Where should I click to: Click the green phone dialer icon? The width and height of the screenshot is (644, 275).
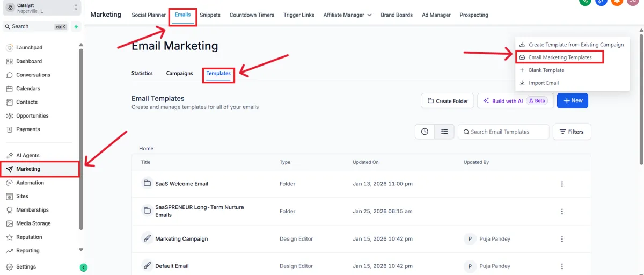586,2
